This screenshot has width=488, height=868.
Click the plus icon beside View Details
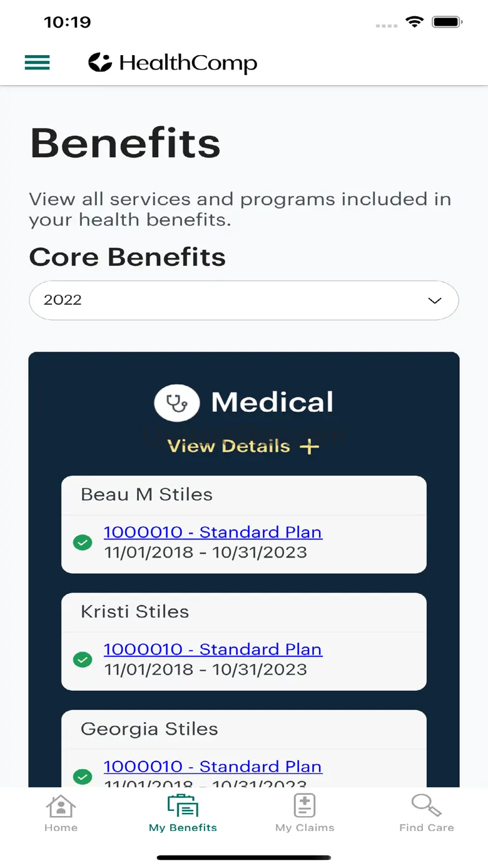tap(309, 446)
